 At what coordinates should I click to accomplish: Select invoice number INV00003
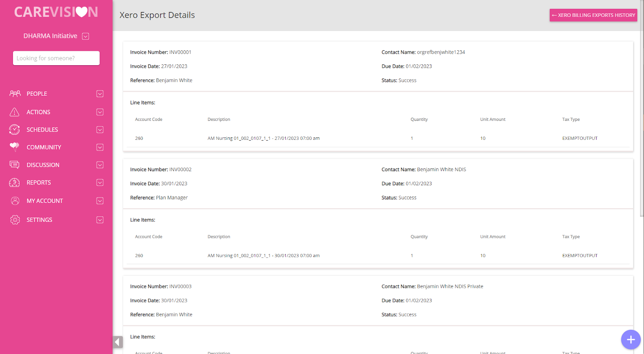(180, 286)
